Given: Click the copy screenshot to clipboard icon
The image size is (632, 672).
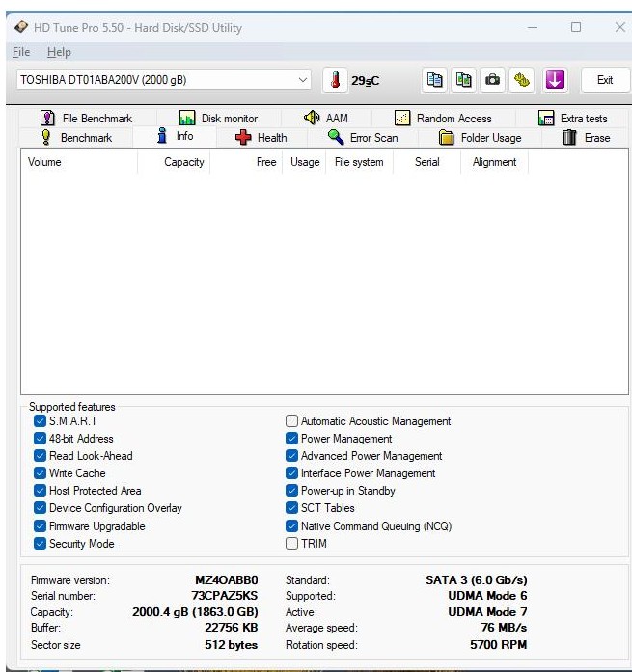Looking at the screenshot, I should 464,80.
